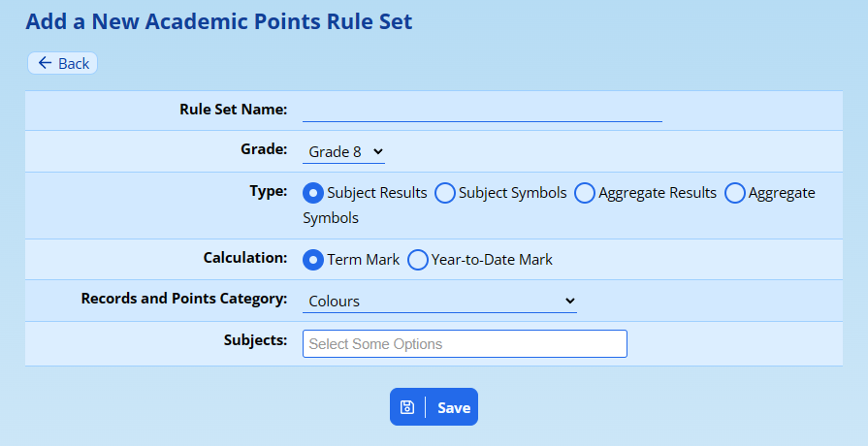868x446 pixels.
Task: Expand the Colours category dropdown
Action: coord(439,302)
